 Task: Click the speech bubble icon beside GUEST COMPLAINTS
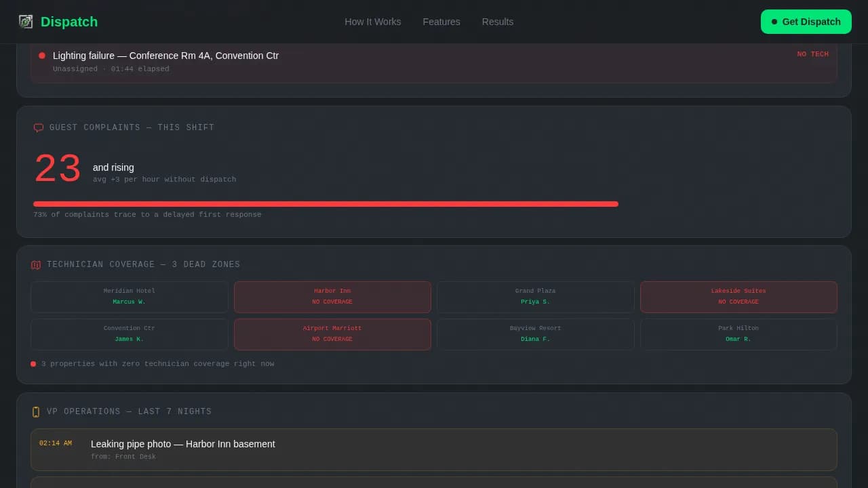[x=38, y=127]
